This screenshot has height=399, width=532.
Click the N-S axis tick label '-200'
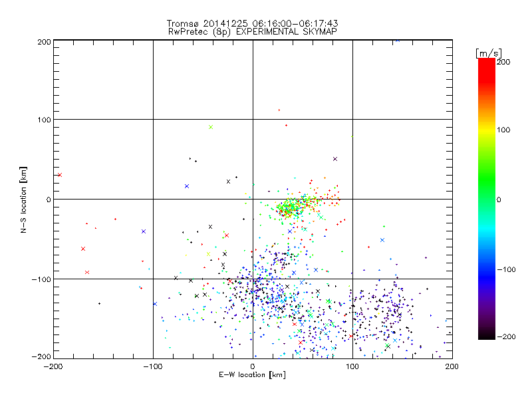tap(41, 356)
